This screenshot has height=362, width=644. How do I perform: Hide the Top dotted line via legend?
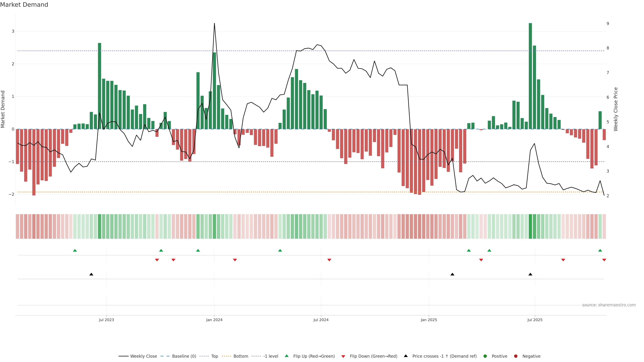point(214,356)
